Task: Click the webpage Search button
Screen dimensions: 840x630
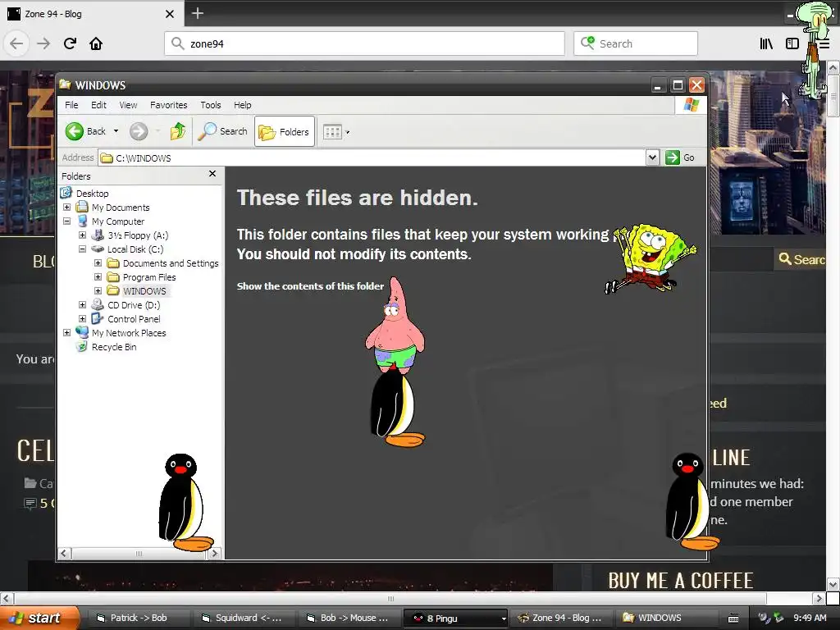Action: (x=801, y=259)
